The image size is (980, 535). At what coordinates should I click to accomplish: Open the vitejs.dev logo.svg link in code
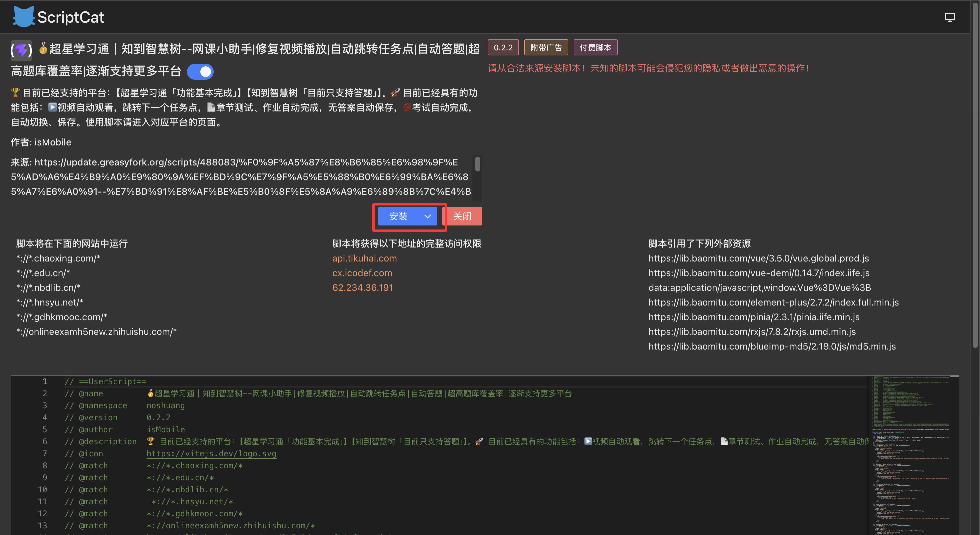(x=211, y=454)
